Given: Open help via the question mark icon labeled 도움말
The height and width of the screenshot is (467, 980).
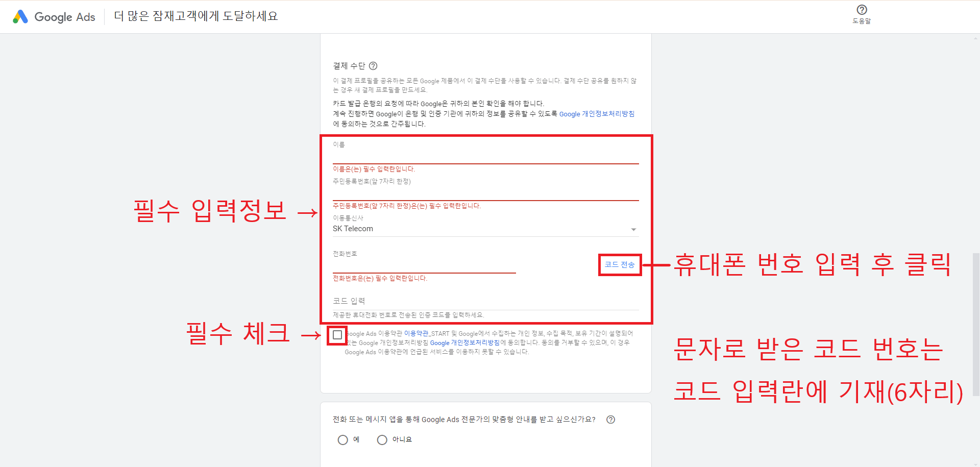Looking at the screenshot, I should [x=862, y=9].
